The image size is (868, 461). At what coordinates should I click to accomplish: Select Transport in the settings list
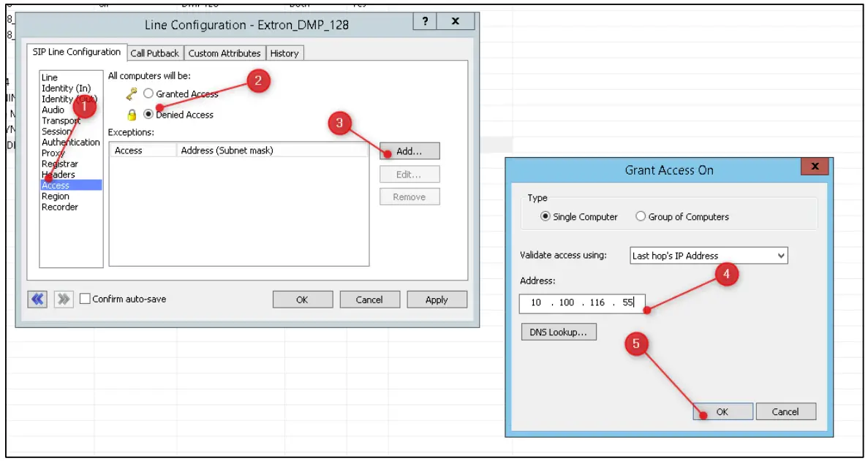61,121
